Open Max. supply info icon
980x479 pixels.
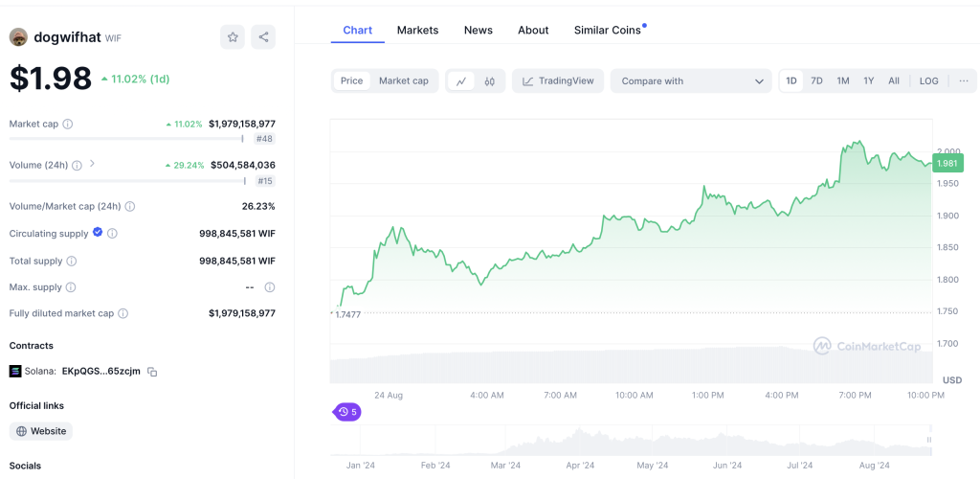71,287
